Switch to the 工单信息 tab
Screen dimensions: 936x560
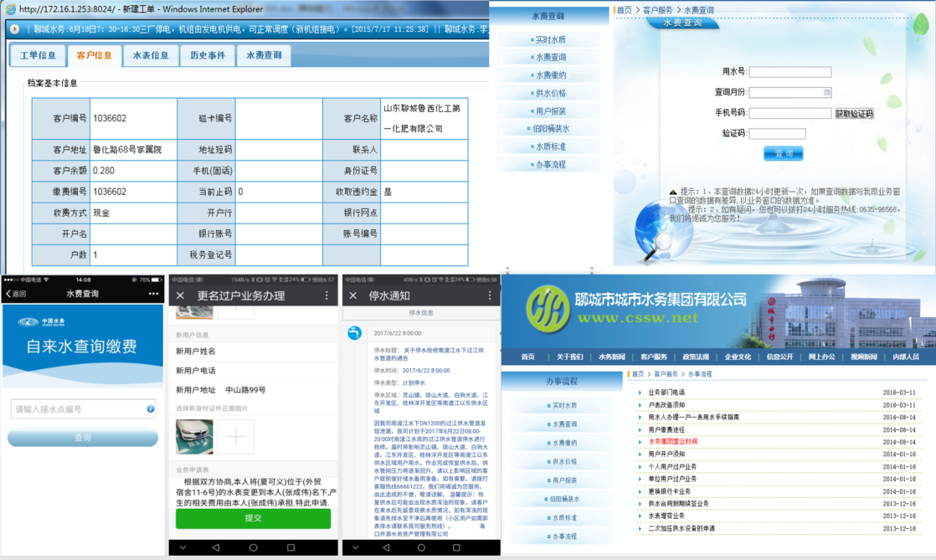(38, 55)
